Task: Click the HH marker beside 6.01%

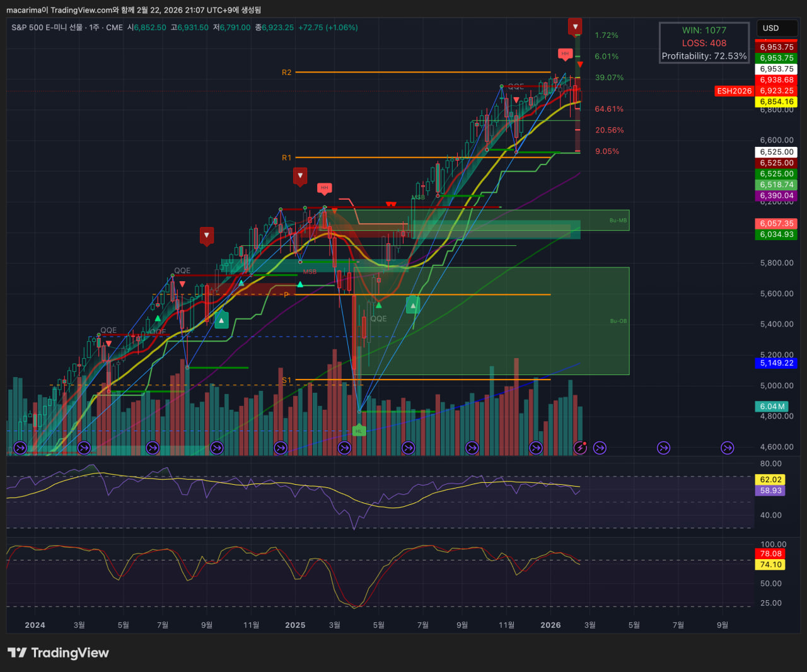Action: (x=565, y=54)
